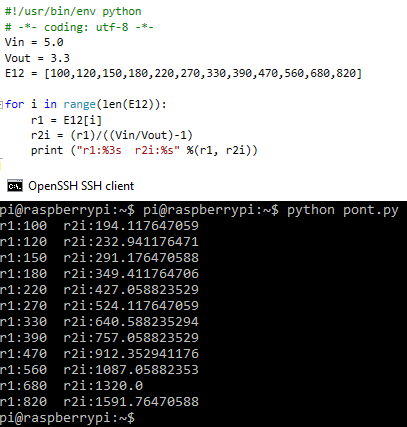The width and height of the screenshot is (407, 427).
Task: Click the r1 = E12[i] line
Action: click(66, 120)
